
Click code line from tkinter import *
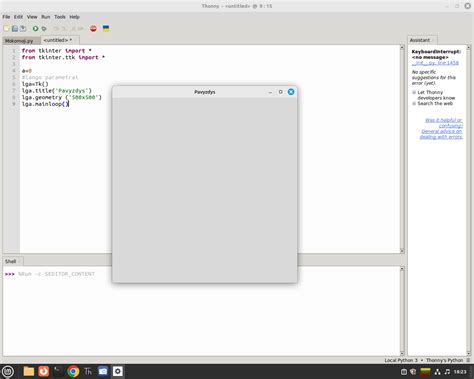click(56, 51)
